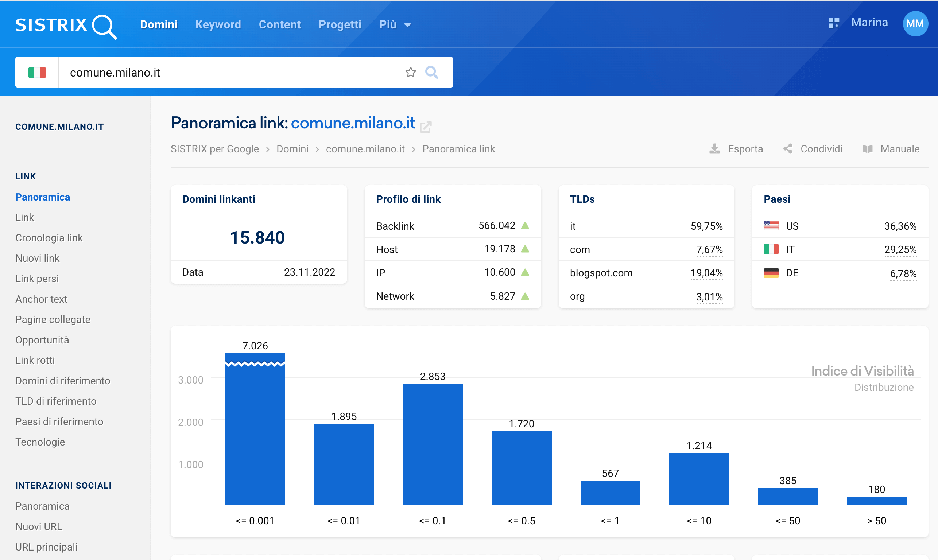Viewport: 938px width, 560px height.
Task: Click the Condividi share icon
Action: [x=788, y=149]
